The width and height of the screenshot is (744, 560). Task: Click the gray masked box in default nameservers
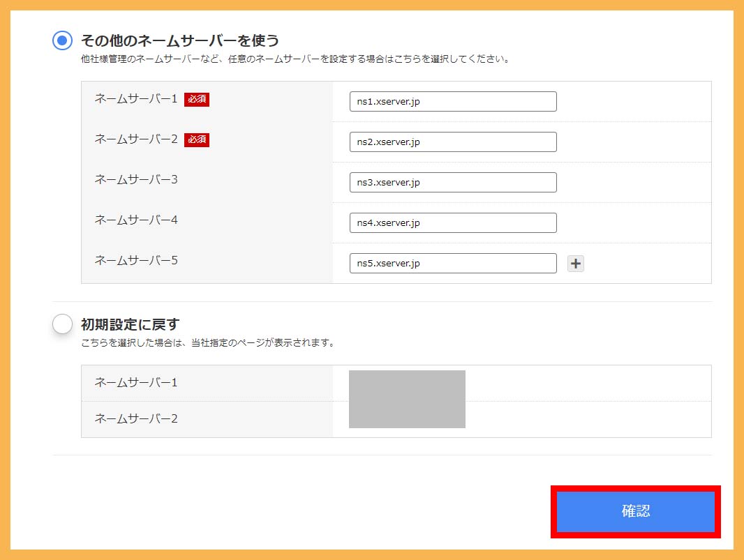(x=407, y=399)
